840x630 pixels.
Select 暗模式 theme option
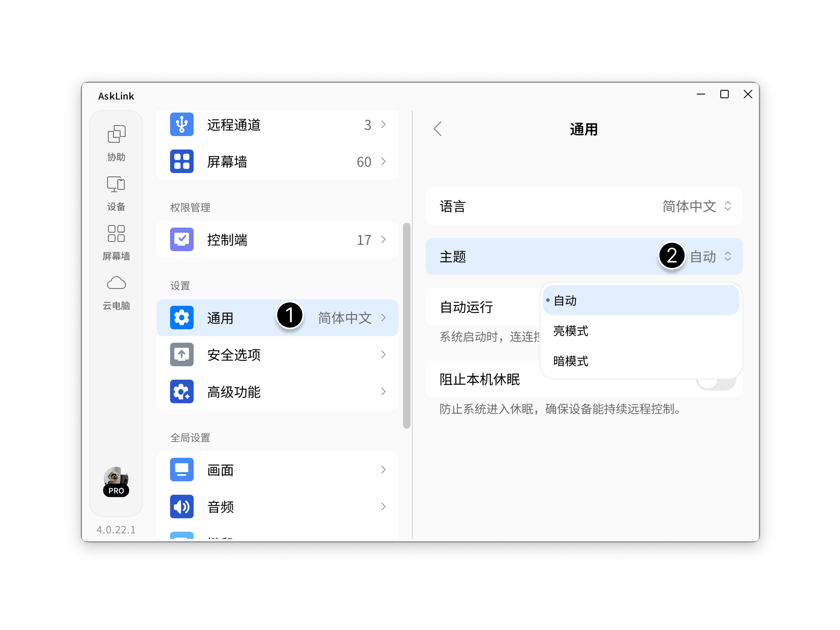coord(570,362)
